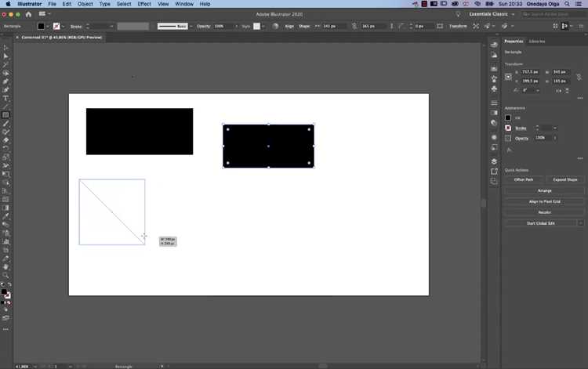Click the Opacity field in Properties
Image resolution: width=588 pixels, height=369 pixels.
pyautogui.click(x=543, y=138)
